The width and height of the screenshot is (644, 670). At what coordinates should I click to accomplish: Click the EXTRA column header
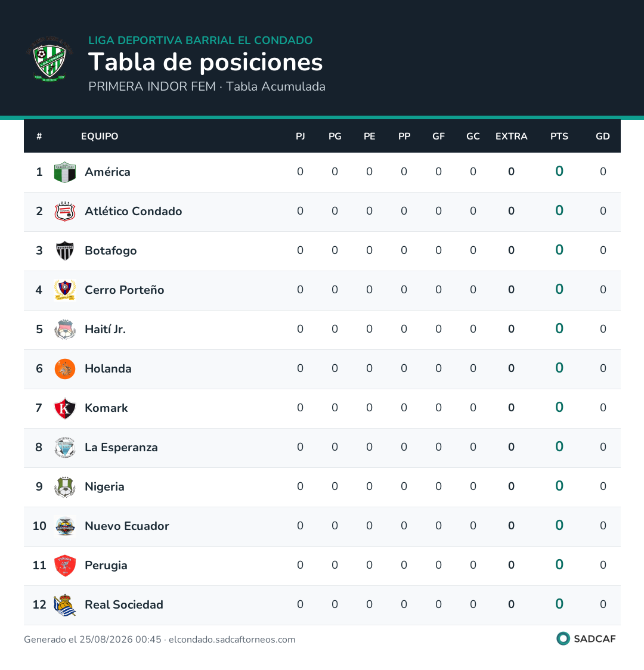coord(511,137)
